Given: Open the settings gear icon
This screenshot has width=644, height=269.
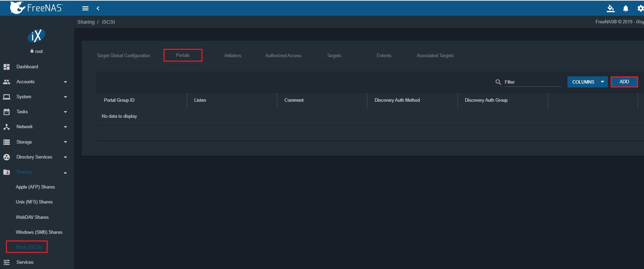Looking at the screenshot, I should coord(640,8).
